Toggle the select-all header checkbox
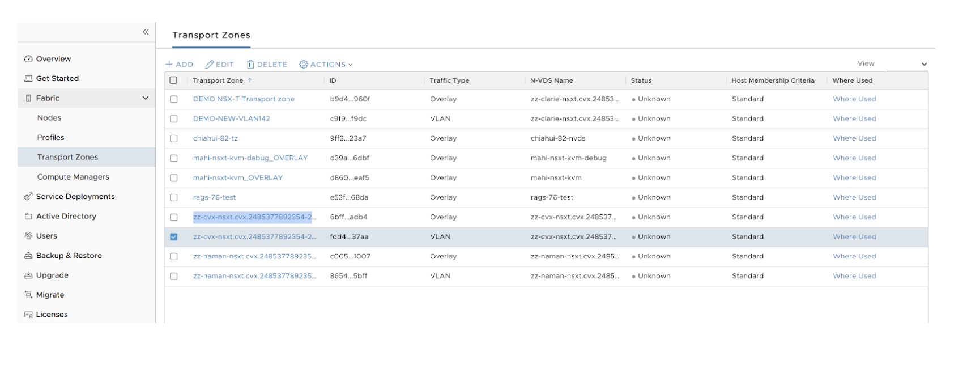980x390 pixels. point(173,80)
